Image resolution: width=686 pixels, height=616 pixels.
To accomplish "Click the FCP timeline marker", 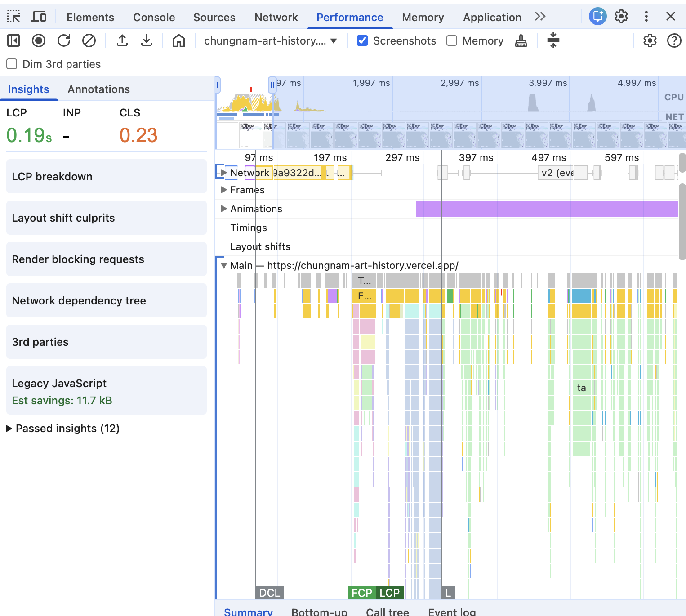I will tap(361, 593).
